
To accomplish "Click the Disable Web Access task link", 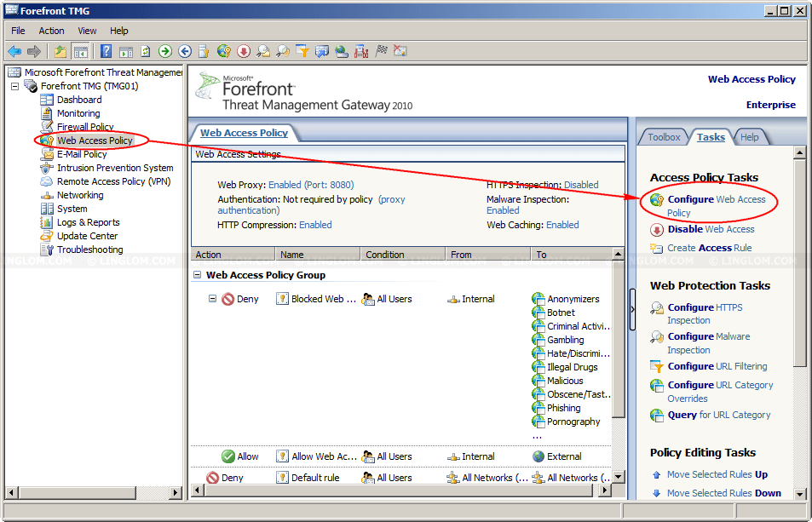I will (x=711, y=229).
